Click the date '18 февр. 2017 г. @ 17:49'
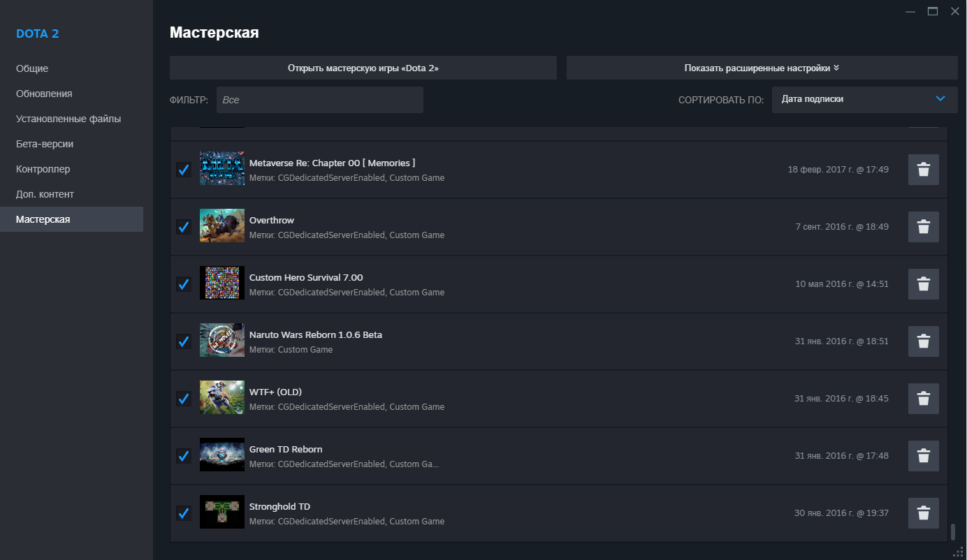This screenshot has width=967, height=560. coord(838,170)
